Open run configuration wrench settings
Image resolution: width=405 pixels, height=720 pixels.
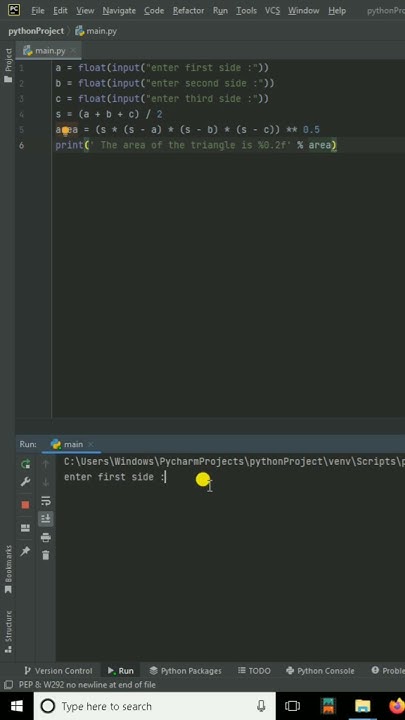(26, 482)
